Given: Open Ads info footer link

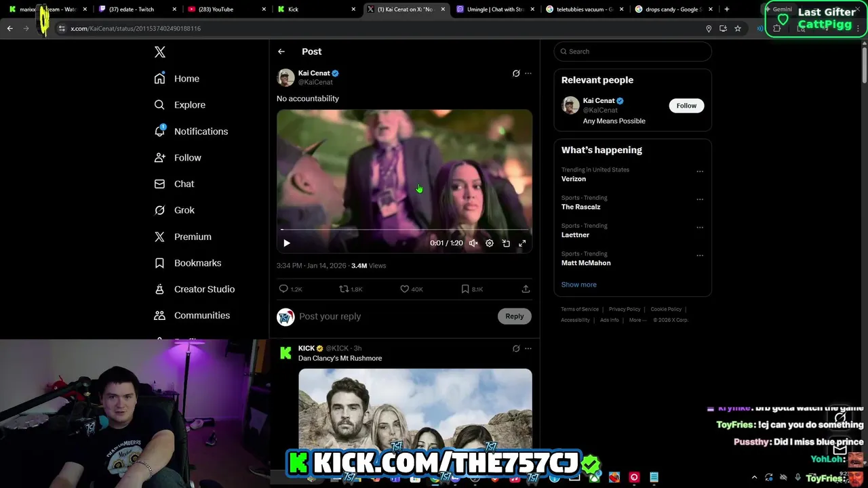Looking at the screenshot, I should click(609, 320).
